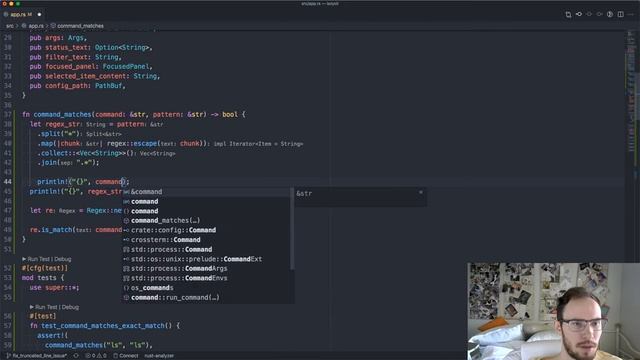Click the autocomplete list scrollbar
This screenshot has height=360, width=640.
292,229
